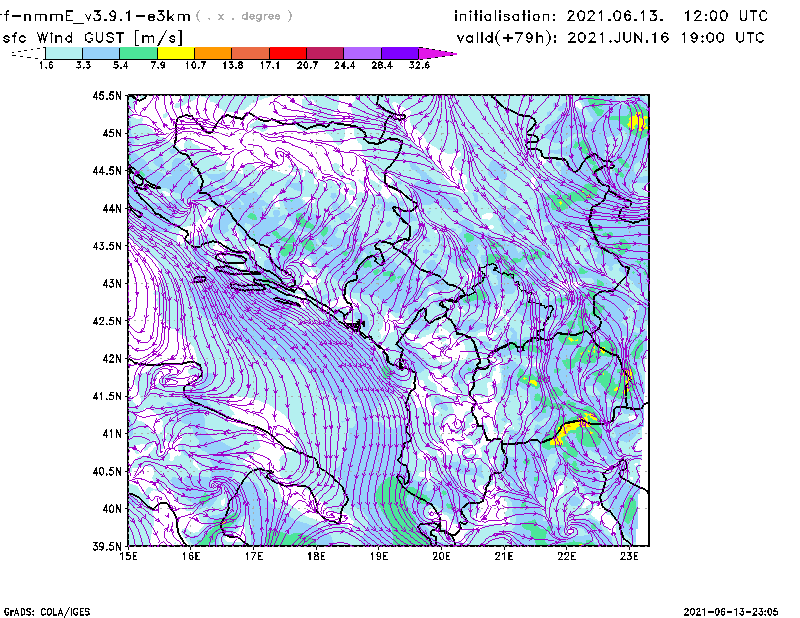Click the 15E longitude label
The image size is (800, 618).
click(x=128, y=556)
